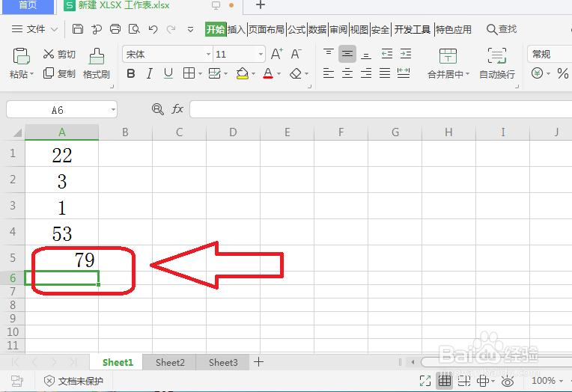Viewport: 572px width, 392px height.
Task: Click in the formula bar input
Action: click(x=380, y=109)
